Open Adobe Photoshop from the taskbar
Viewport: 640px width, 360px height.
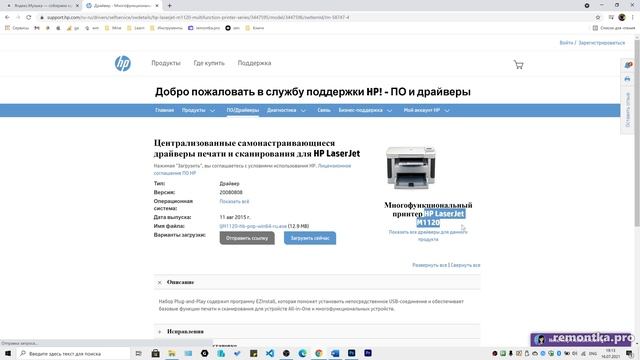(351, 353)
